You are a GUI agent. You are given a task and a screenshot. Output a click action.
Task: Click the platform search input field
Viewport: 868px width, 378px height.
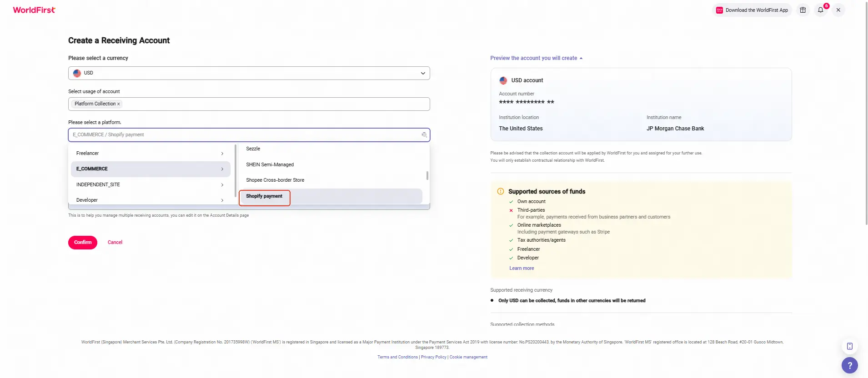[x=249, y=135]
